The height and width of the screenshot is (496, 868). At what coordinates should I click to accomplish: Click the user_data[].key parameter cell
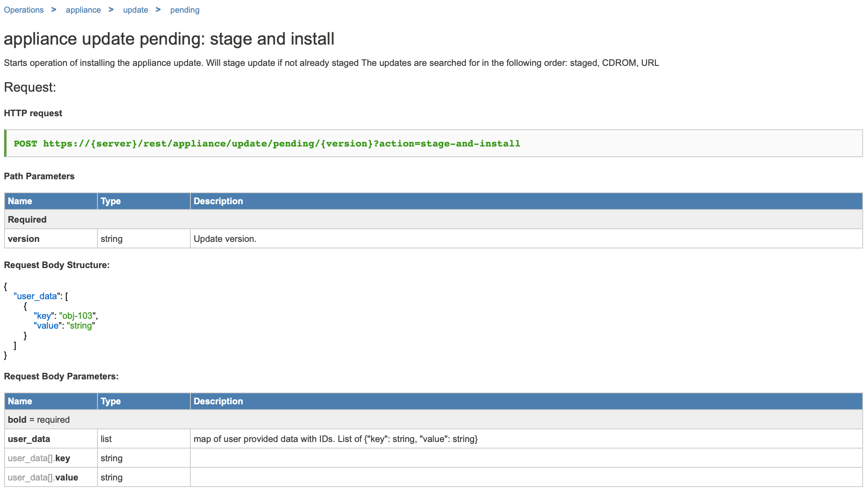39,458
